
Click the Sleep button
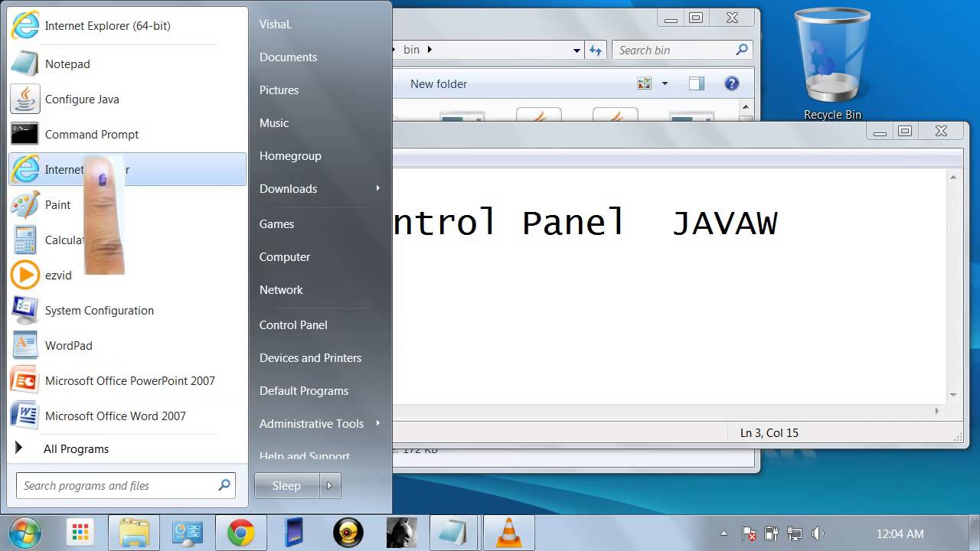click(x=286, y=485)
